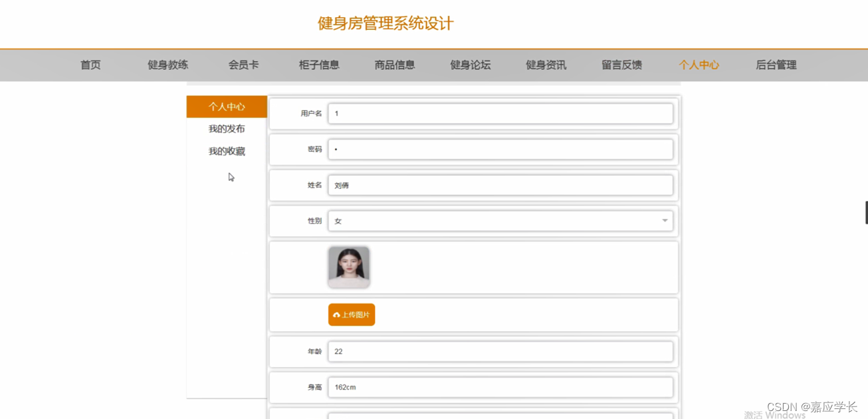Select 个人中心 in the top navigation
The image size is (868, 419).
click(699, 65)
